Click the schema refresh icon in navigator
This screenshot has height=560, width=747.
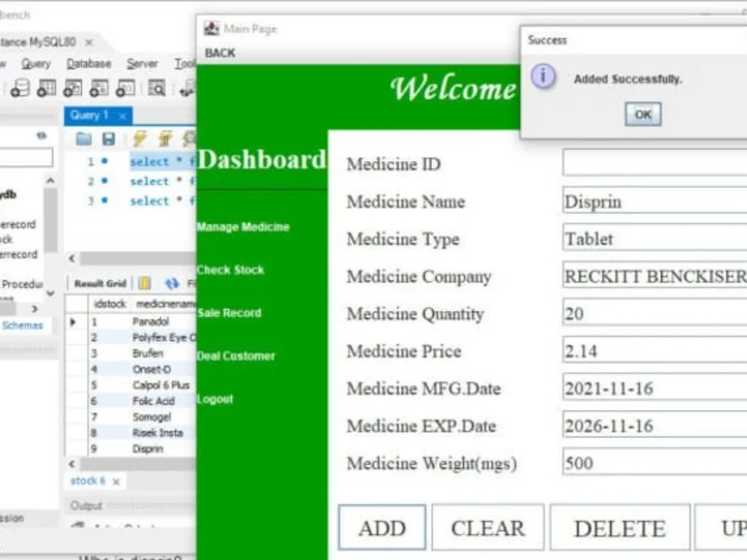pos(42,136)
